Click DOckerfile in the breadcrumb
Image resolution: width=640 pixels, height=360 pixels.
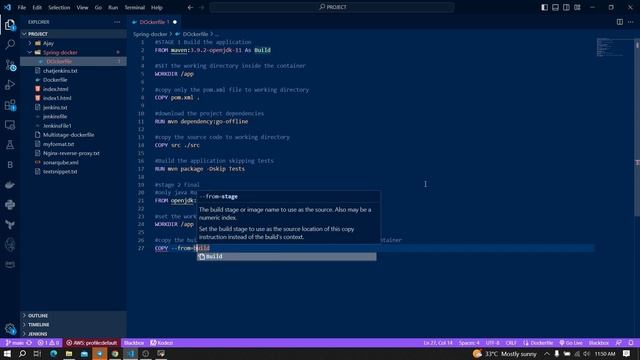(196, 34)
